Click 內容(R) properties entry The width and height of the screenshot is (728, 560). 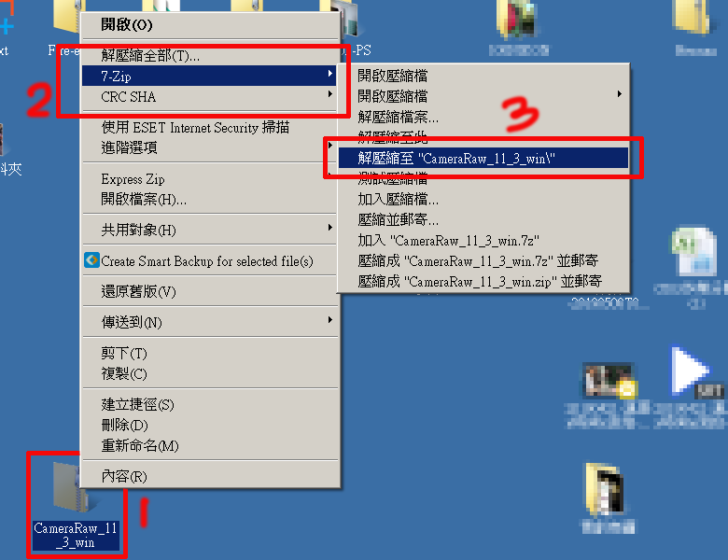(x=209, y=476)
